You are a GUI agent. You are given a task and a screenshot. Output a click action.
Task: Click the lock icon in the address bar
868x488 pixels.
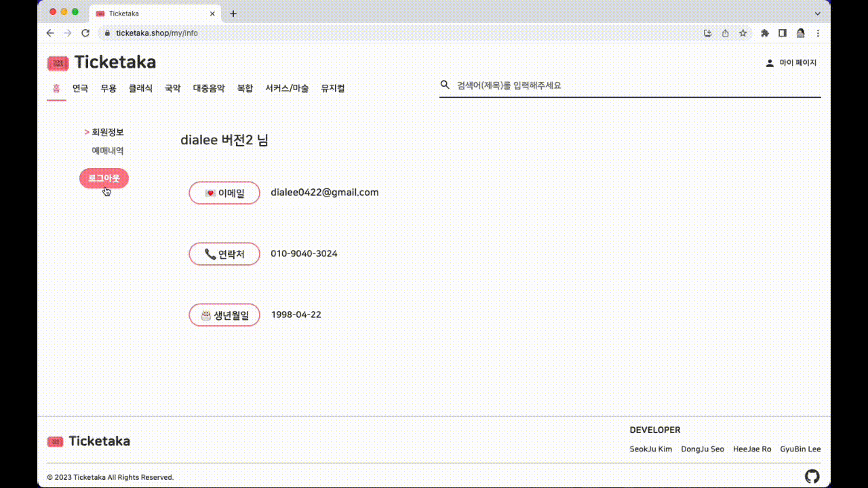(x=107, y=33)
